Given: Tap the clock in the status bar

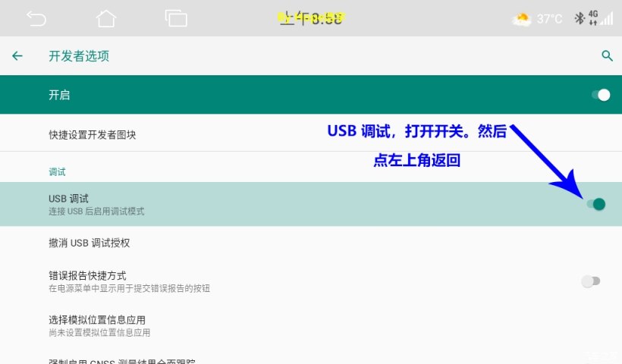Looking at the screenshot, I should [311, 18].
